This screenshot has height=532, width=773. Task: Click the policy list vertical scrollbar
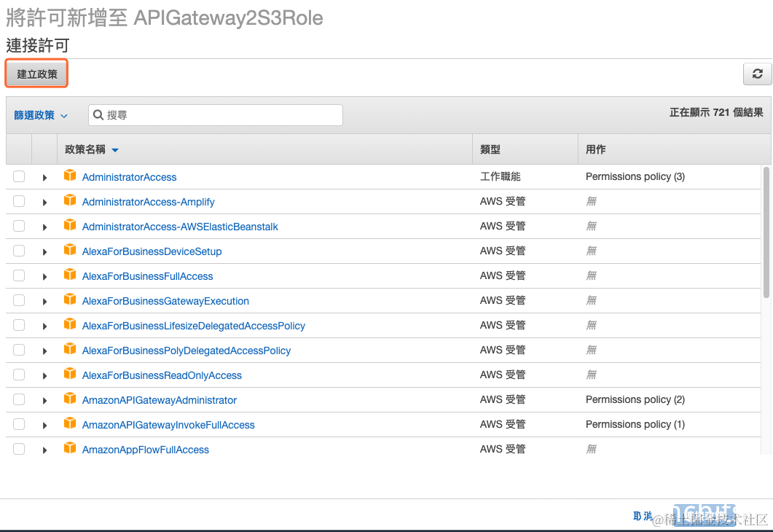(766, 232)
